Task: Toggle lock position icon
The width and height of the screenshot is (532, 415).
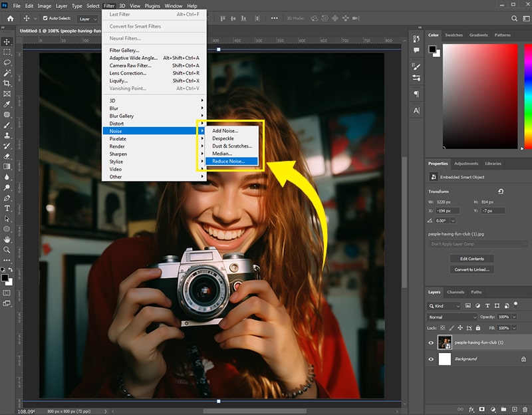Action: 460,328
